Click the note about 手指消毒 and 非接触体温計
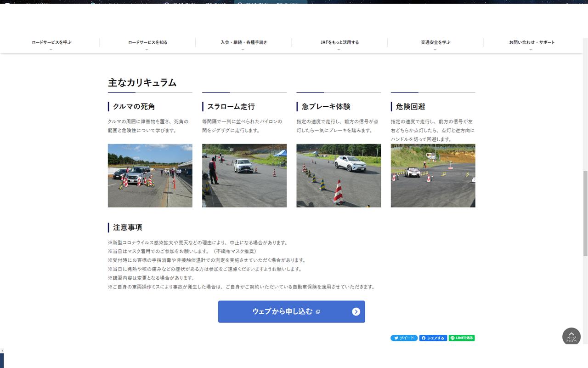 207,260
